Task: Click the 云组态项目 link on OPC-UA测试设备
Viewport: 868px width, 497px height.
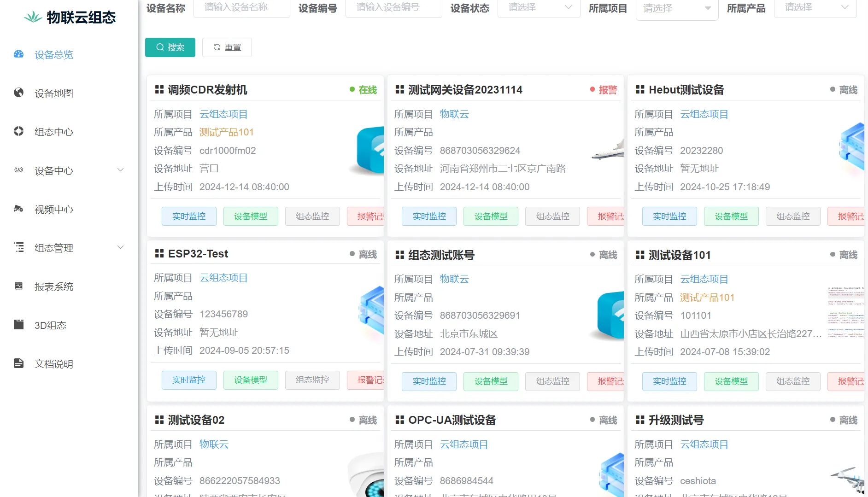Action: (x=464, y=444)
